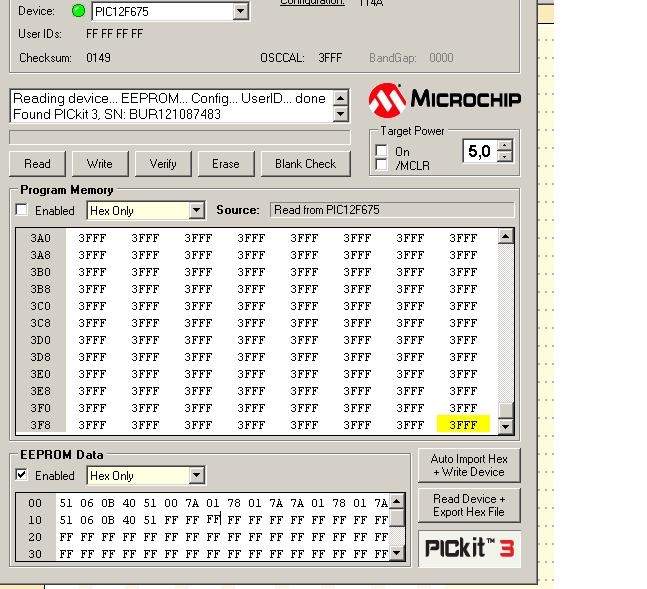Screen dimensions: 647x589
Task: Click User IDs value FF FF FF FF
Action: click(x=114, y=34)
